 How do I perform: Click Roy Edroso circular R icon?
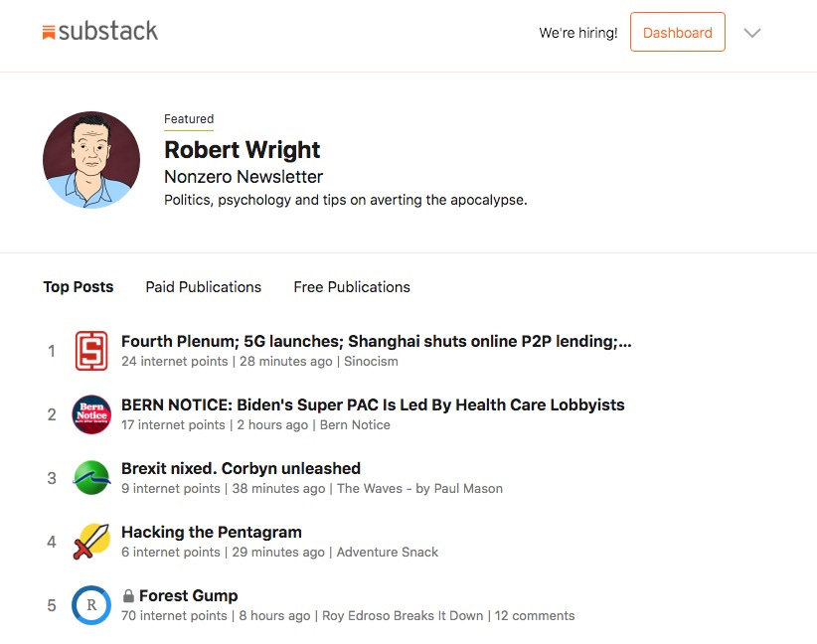tap(91, 605)
